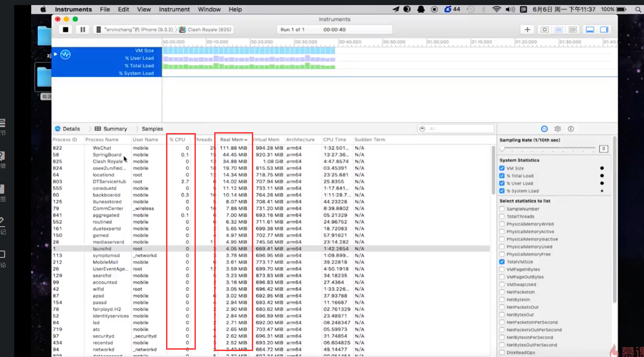Viewport: 644px width, 357px height.
Task: Sort by the Process Name column header
Action: point(102,139)
